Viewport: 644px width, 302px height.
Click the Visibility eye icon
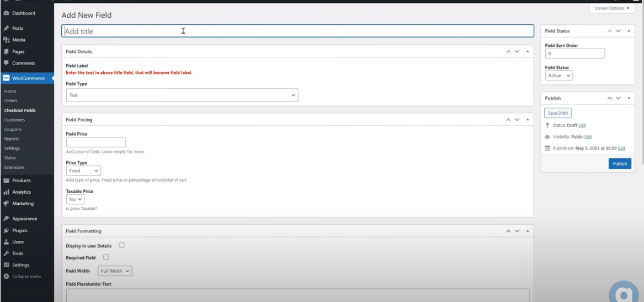(547, 137)
